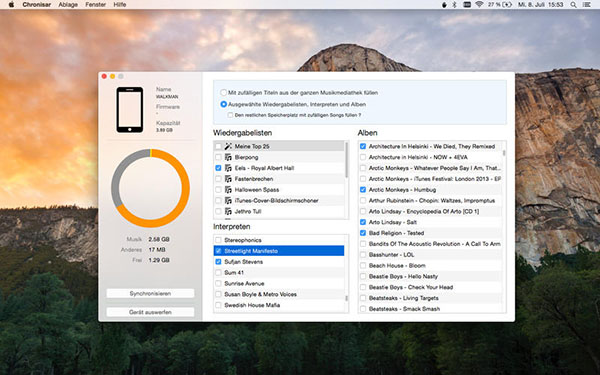The width and height of the screenshot is (600, 375).
Task: Select Ausgewählte Wiedergabelisten, Interpreten und Alben option
Action: tap(223, 104)
